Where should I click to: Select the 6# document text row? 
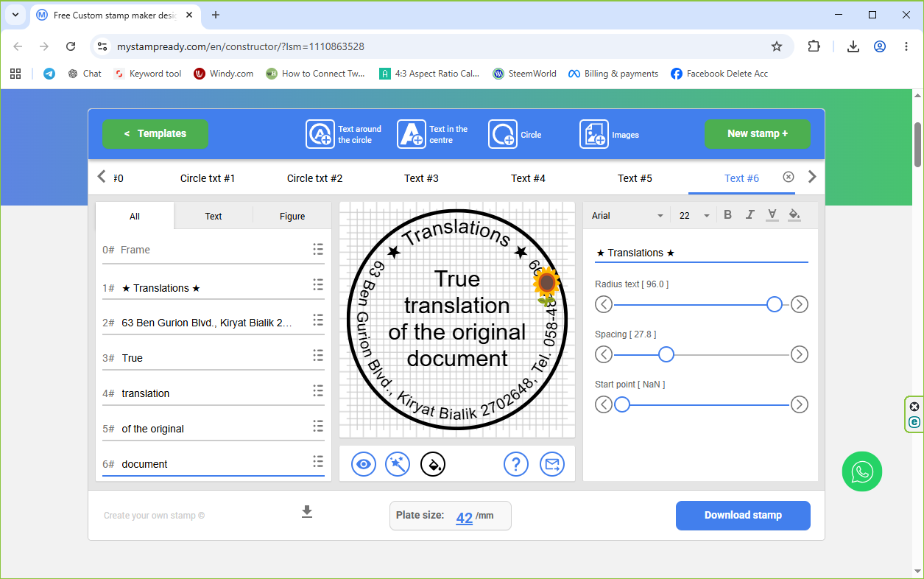pos(214,464)
